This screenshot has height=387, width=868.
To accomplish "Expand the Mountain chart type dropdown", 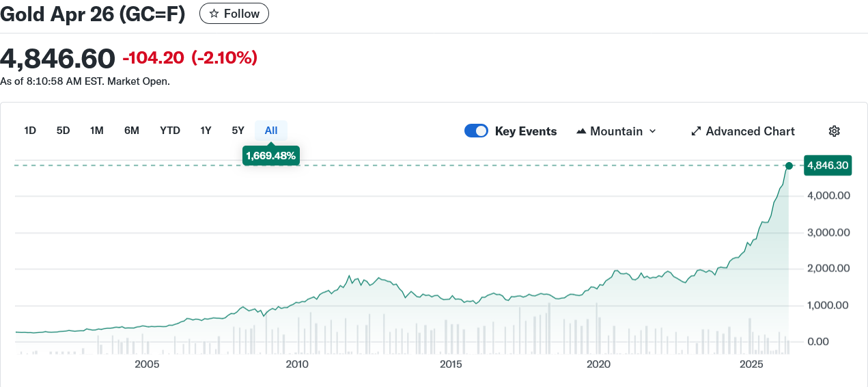I will point(652,131).
